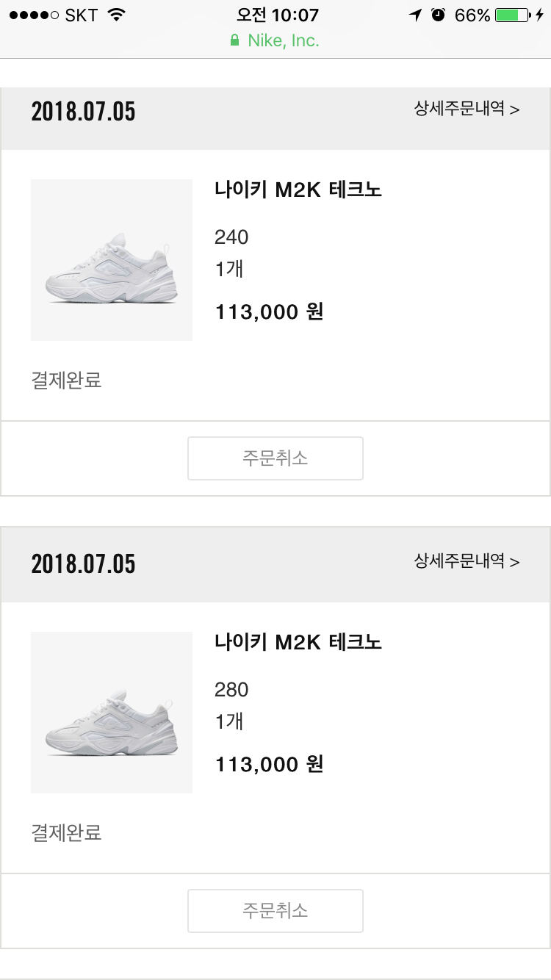Tap the SKT carrier label
The height and width of the screenshot is (980, 551).
click(81, 15)
